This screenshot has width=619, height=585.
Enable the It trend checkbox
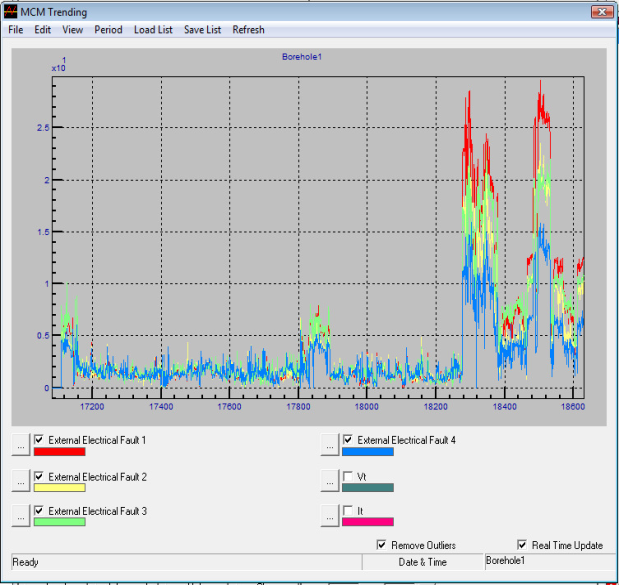pos(349,512)
